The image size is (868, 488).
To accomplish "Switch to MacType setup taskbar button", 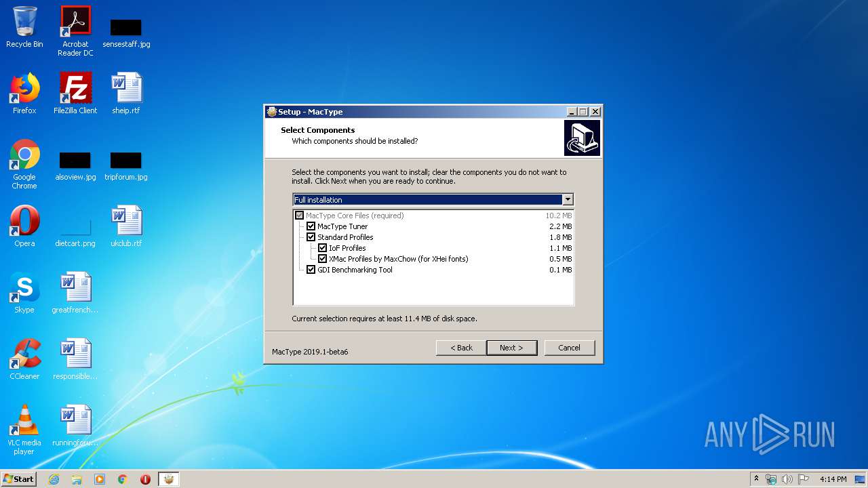I will (169, 479).
